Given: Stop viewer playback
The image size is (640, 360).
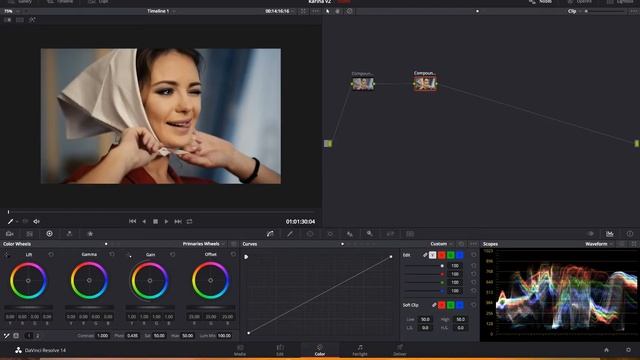Looking at the screenshot, I should 155,221.
